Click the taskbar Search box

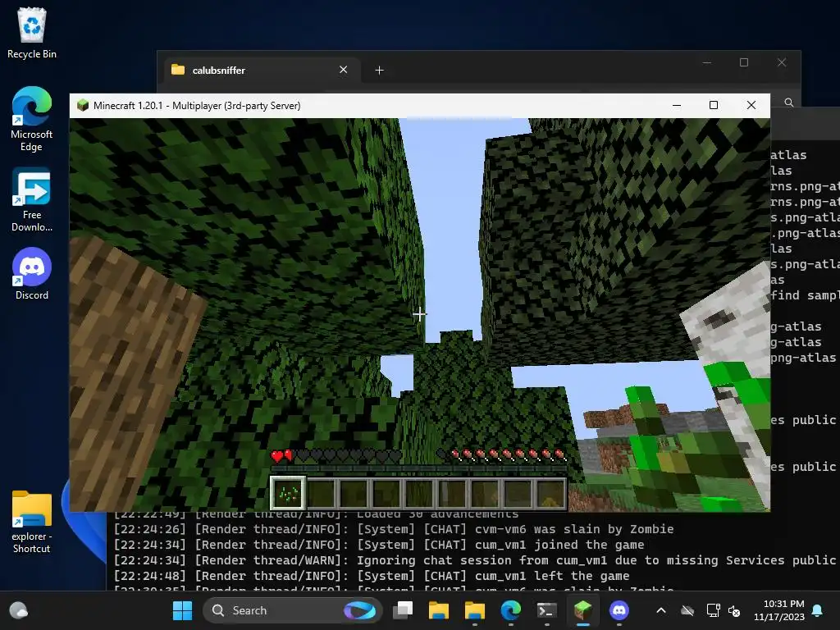293,610
